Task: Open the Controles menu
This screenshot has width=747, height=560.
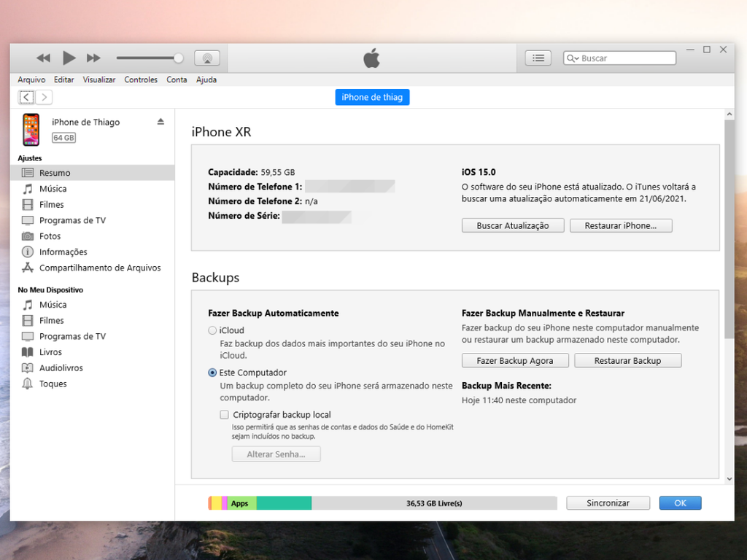Action: pyautogui.click(x=141, y=79)
